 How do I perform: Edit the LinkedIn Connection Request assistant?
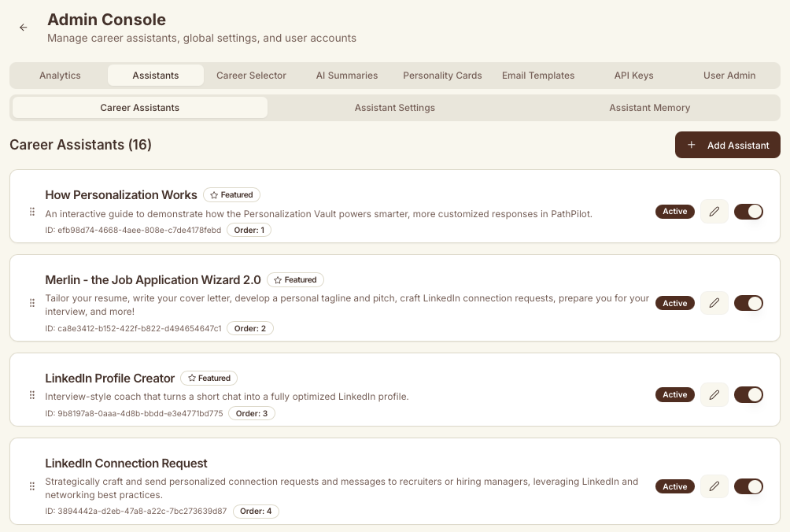(x=714, y=487)
